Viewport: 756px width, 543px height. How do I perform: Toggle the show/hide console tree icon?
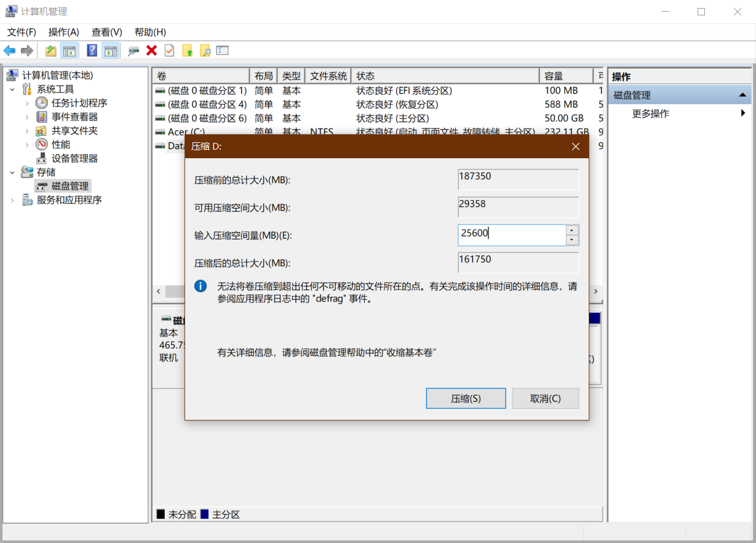point(70,50)
